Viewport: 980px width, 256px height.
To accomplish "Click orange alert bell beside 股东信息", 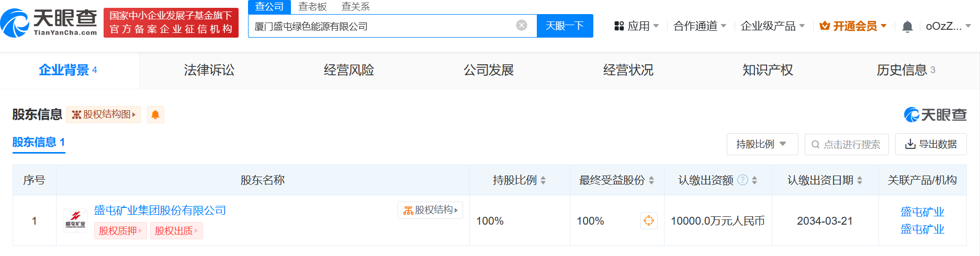I will (x=155, y=115).
